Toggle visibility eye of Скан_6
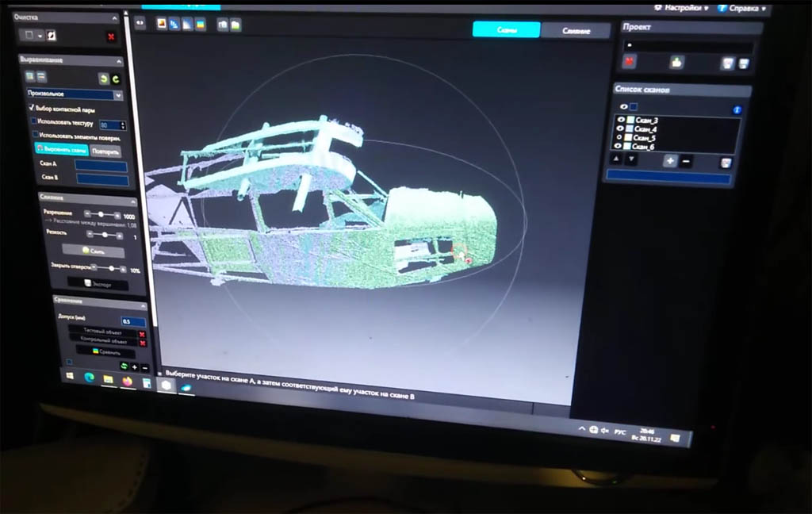 [x=618, y=146]
